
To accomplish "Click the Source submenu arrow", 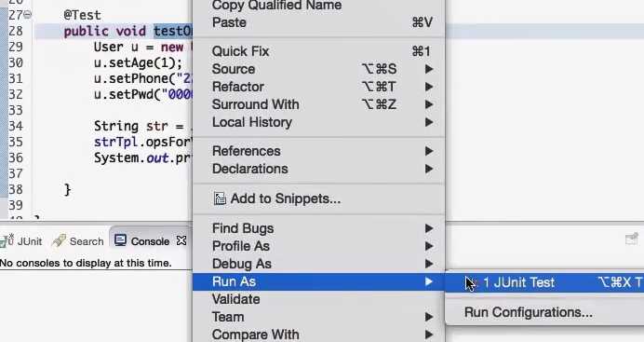I will click(x=429, y=69).
